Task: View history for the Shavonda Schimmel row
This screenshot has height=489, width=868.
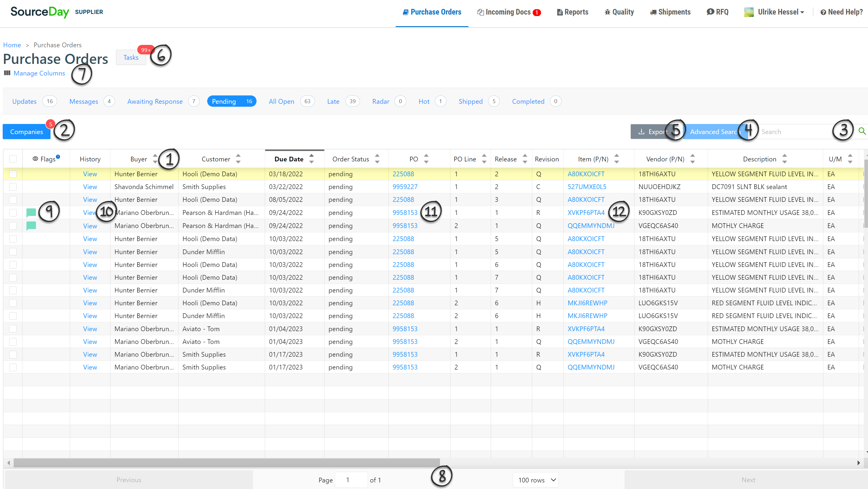Action: pyautogui.click(x=90, y=187)
